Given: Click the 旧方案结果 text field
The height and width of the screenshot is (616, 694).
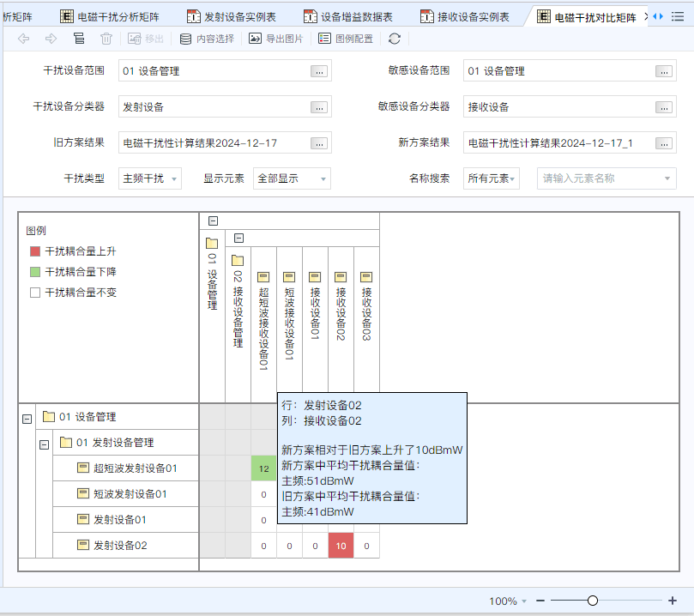Looking at the screenshot, I should pos(225,142).
